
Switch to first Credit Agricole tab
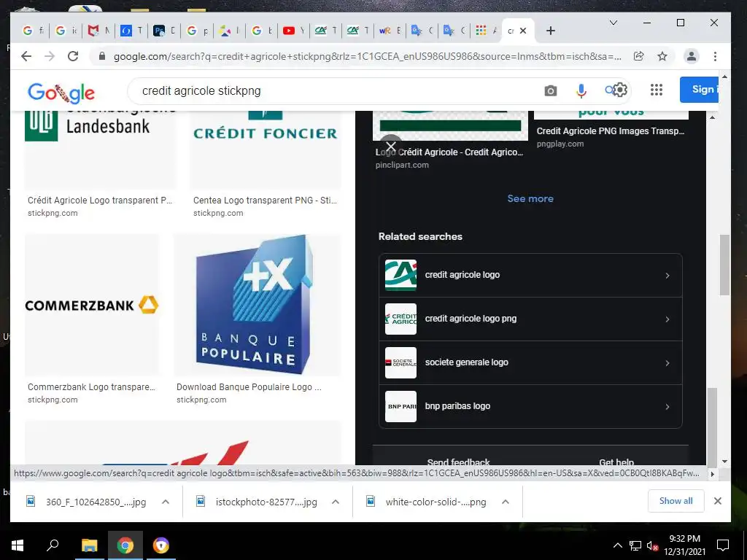[325, 31]
